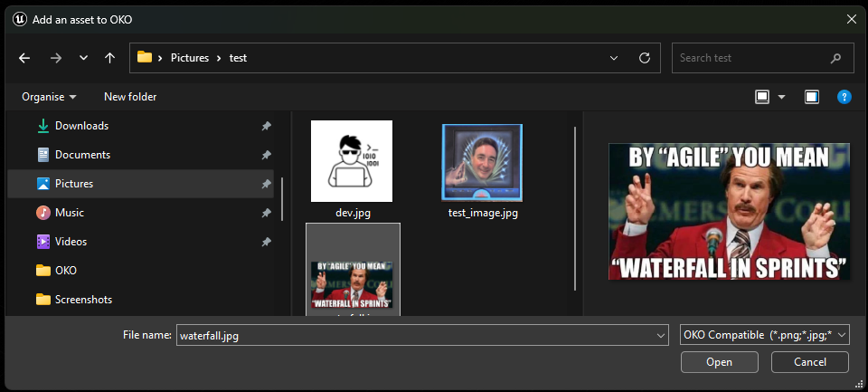Open the OKO Compatible file type dropdown
This screenshot has height=392, width=868.
765,335
